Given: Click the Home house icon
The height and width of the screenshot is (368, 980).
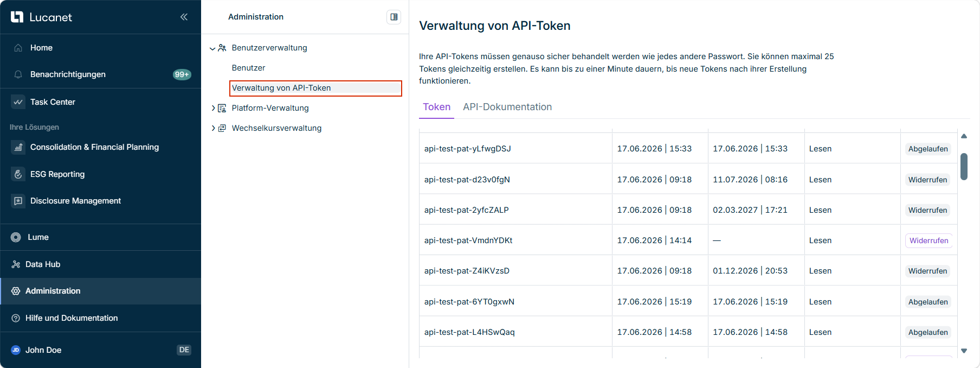Looking at the screenshot, I should 18,48.
